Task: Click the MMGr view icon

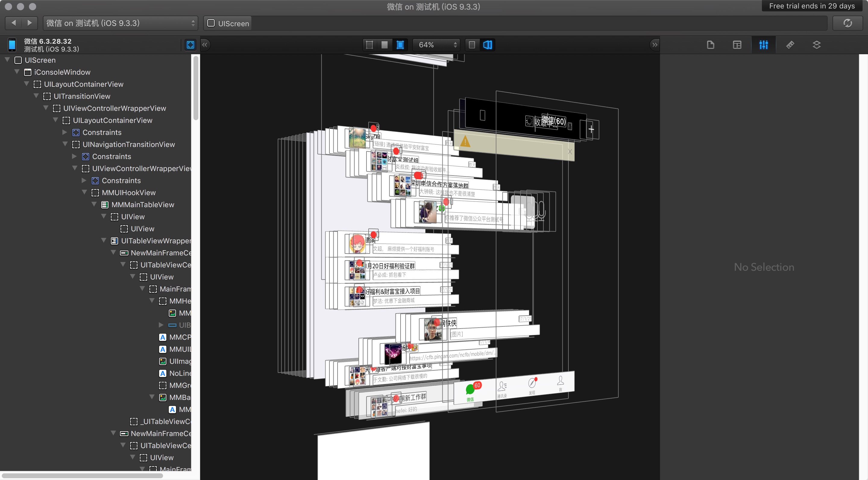Action: [163, 385]
